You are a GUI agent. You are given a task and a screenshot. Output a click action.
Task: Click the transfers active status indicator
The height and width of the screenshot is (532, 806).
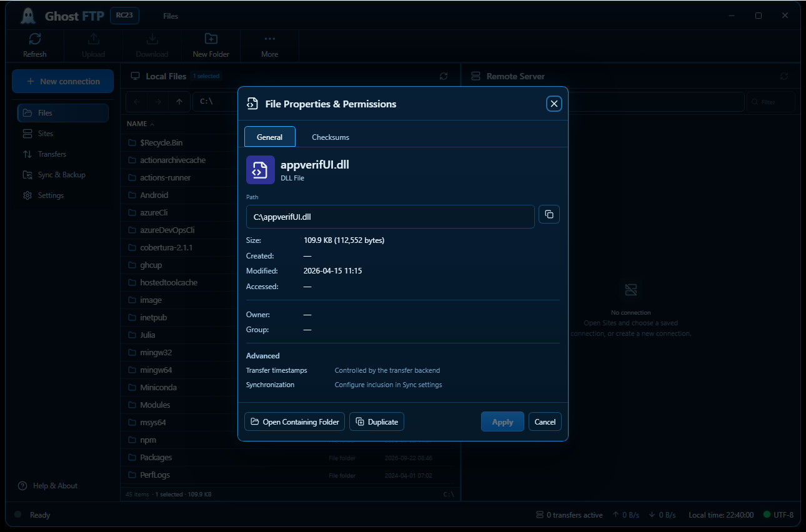pyautogui.click(x=569, y=515)
